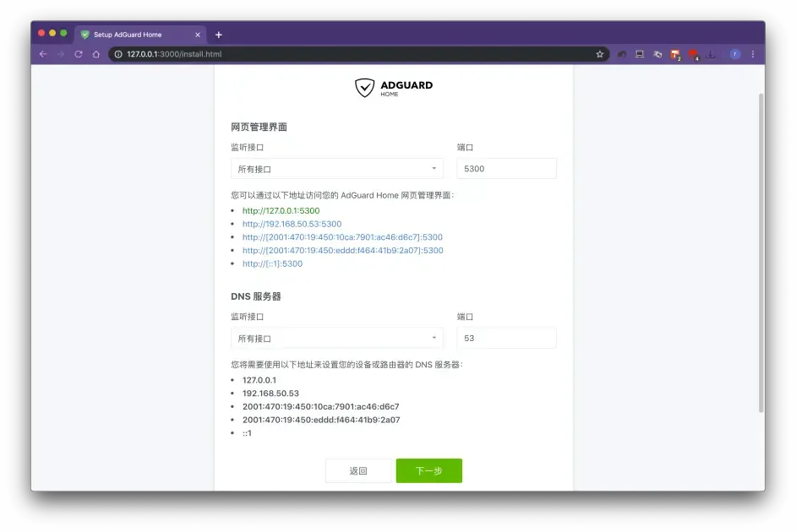
Task: Click the user profile avatar icon
Action: [x=735, y=54]
